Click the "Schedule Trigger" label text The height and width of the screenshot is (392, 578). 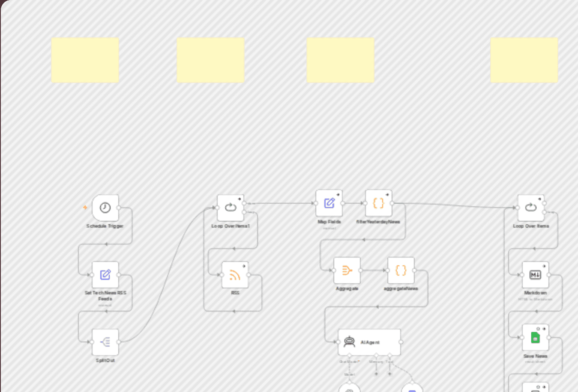[x=105, y=226]
